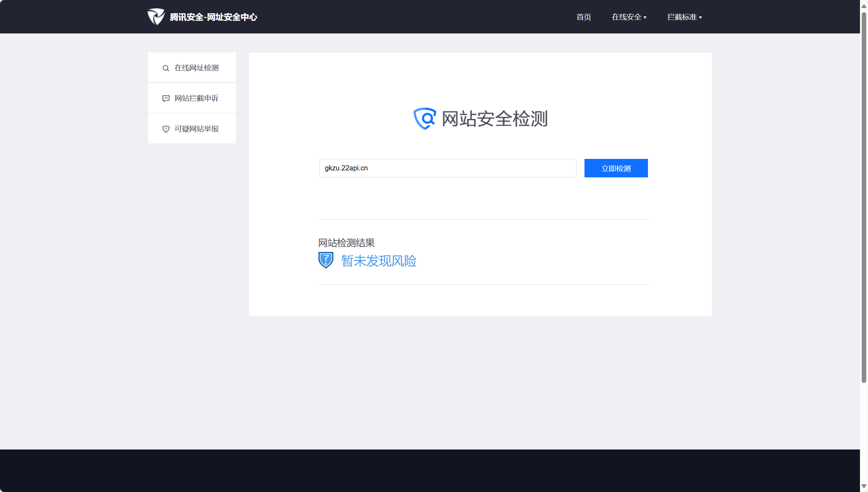Click the blue shield search logo icon

pos(424,118)
